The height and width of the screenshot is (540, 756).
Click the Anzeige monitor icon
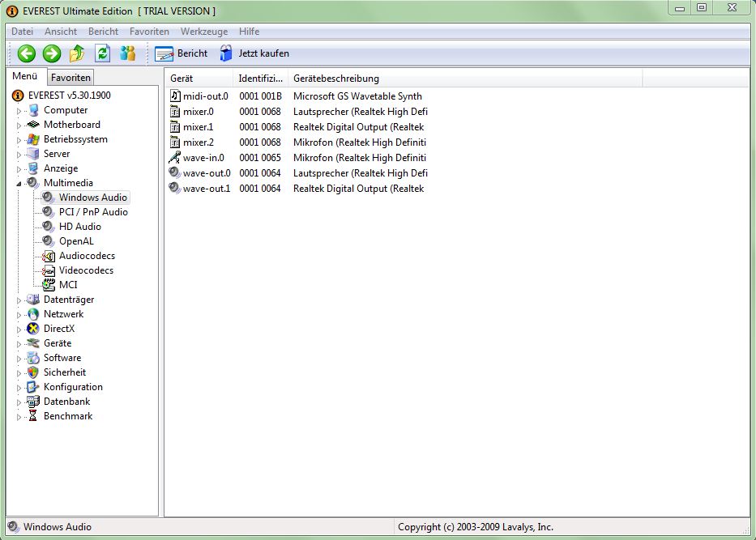point(33,168)
